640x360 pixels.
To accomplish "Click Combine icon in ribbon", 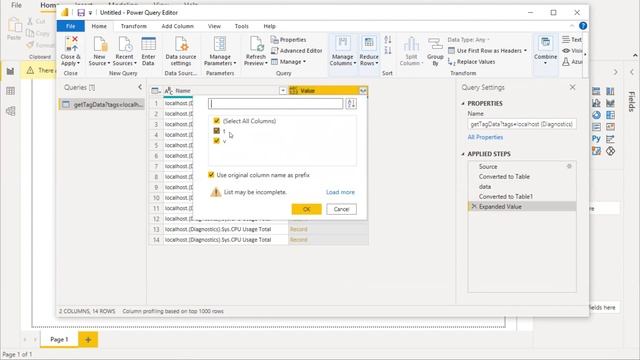I will [545, 43].
